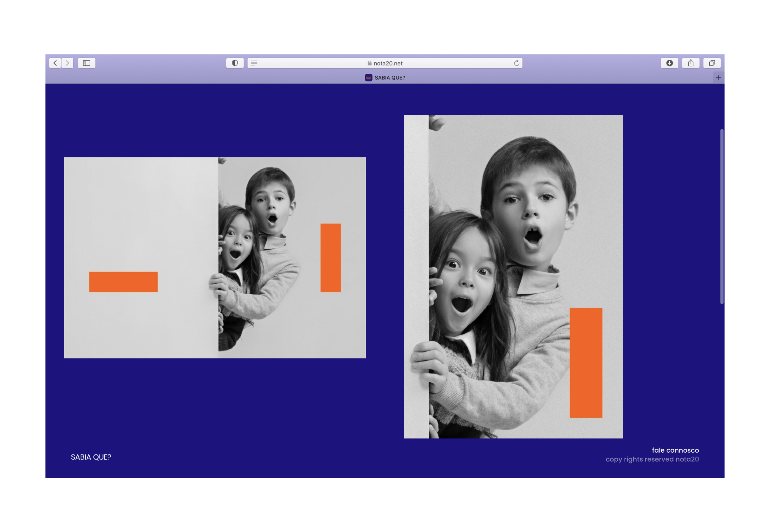Viewport: 770px width, 532px height.
Task: Click the lock icon beside nota20.net
Action: pos(369,63)
